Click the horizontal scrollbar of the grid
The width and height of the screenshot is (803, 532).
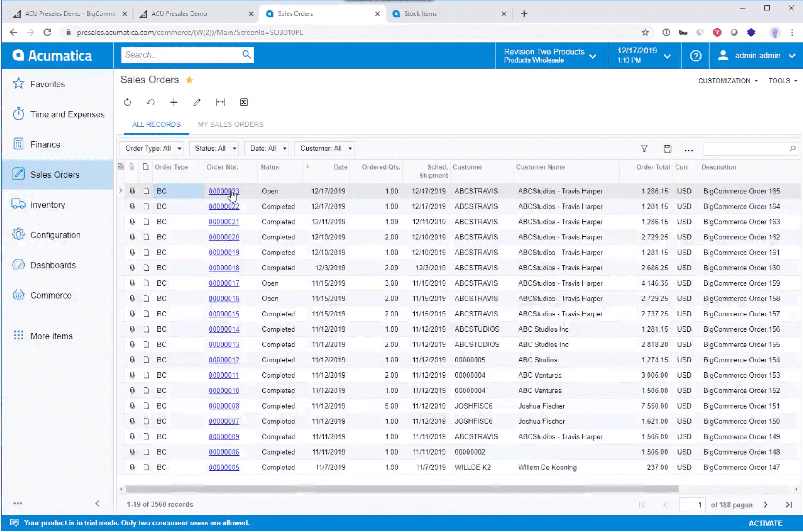click(x=402, y=489)
